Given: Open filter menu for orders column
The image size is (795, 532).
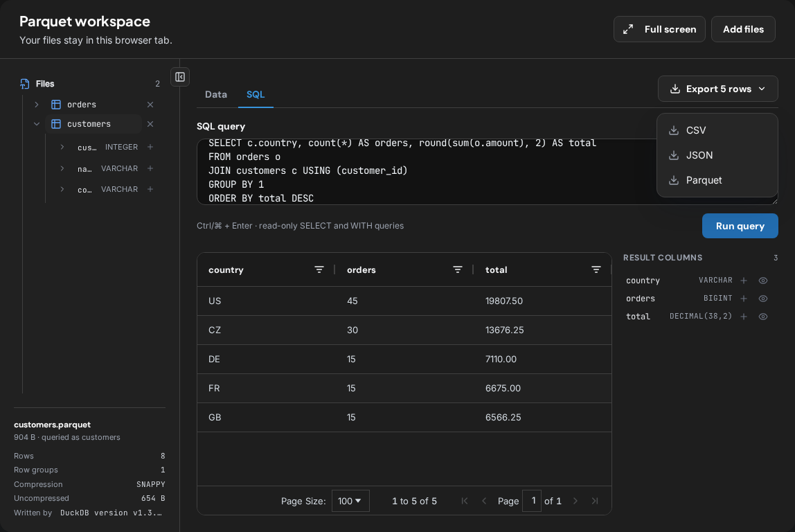Looking at the screenshot, I should coord(457,269).
